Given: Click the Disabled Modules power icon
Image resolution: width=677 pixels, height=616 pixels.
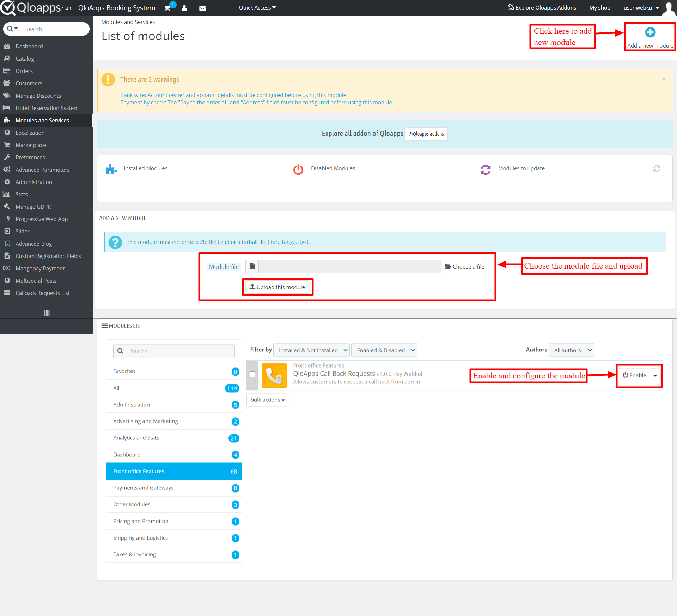Looking at the screenshot, I should coord(298,170).
